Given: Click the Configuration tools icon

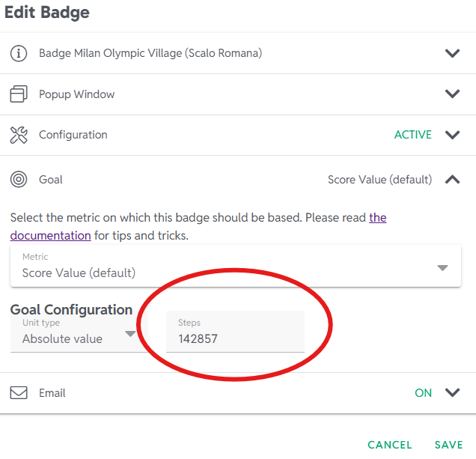Looking at the screenshot, I should [19, 135].
